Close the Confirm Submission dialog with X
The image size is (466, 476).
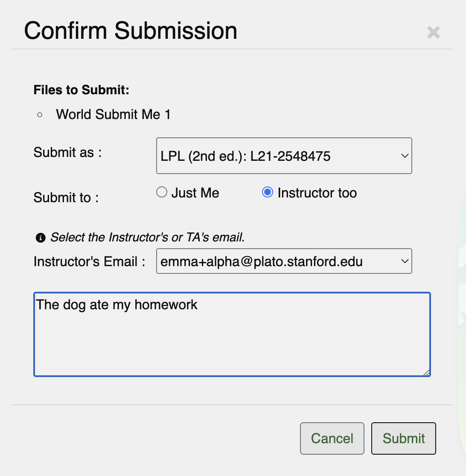[x=433, y=32]
